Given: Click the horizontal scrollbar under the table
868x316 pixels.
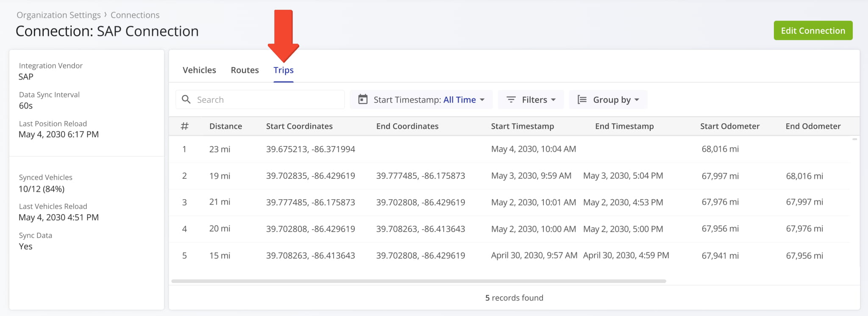Looking at the screenshot, I should tap(418, 281).
